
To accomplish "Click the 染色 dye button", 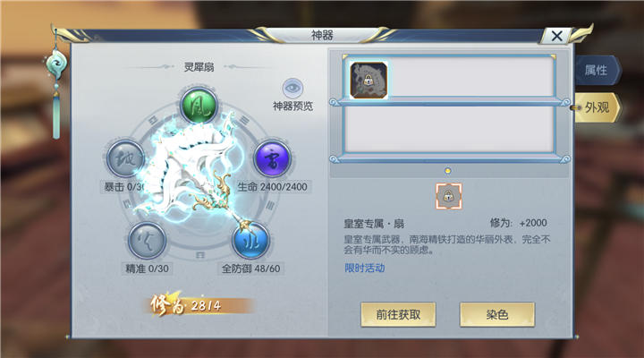I will [497, 315].
